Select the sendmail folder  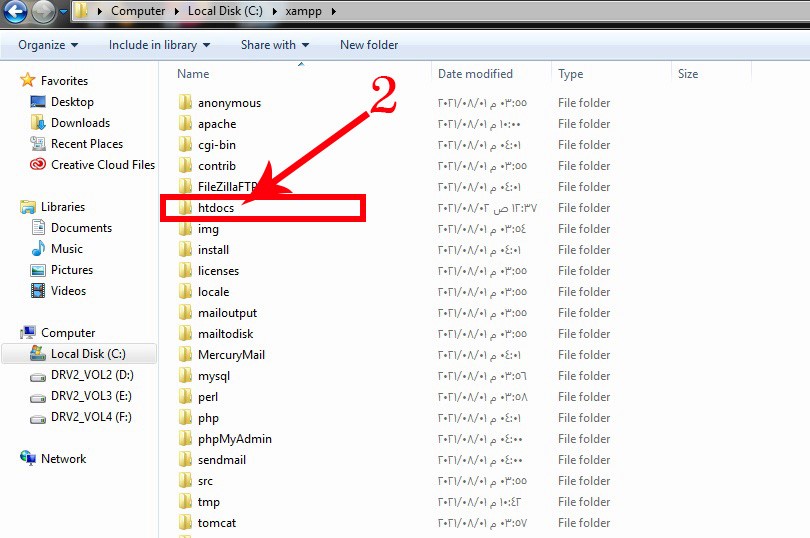click(x=222, y=460)
